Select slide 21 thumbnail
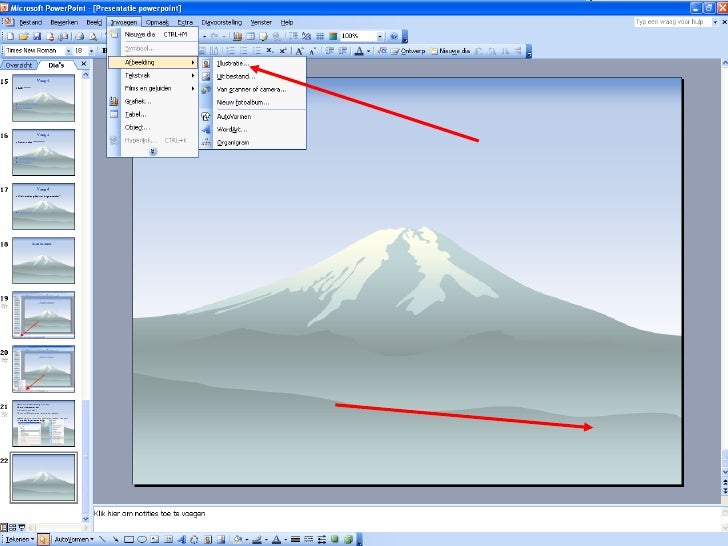728x546 pixels. coord(43,423)
